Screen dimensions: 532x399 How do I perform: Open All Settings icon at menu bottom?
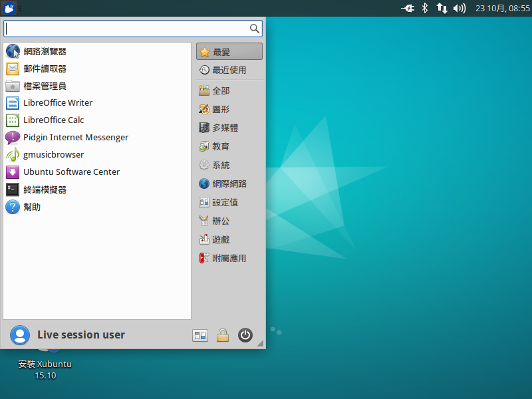click(200, 336)
